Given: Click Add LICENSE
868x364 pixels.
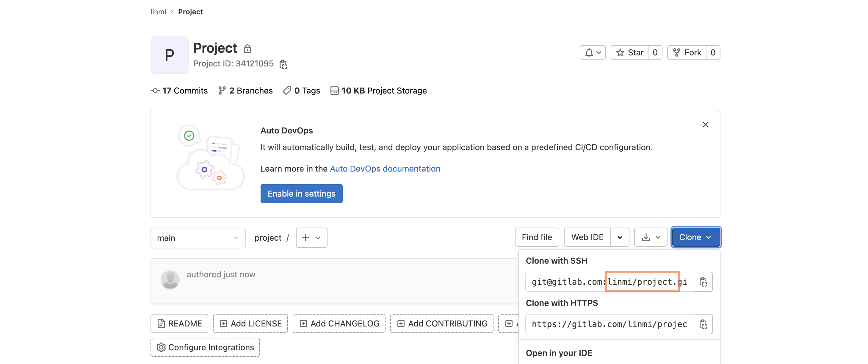Looking at the screenshot, I should [250, 323].
